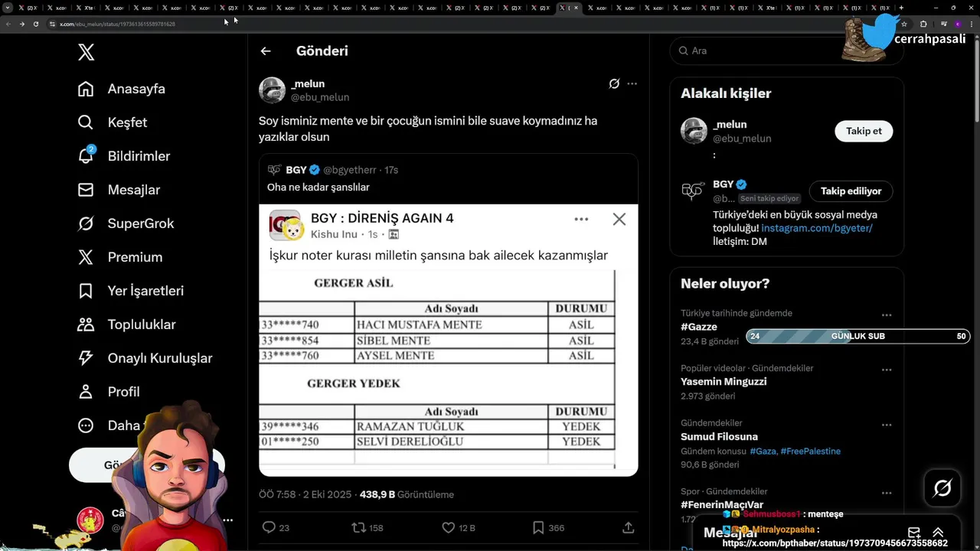
Task: Bookmark page with star icon
Action: coord(904,24)
